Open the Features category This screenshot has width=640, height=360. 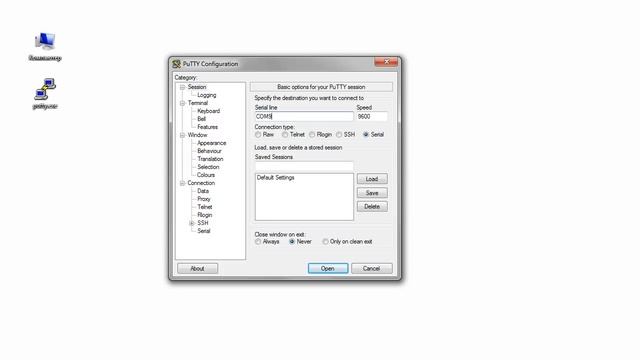tap(207, 127)
